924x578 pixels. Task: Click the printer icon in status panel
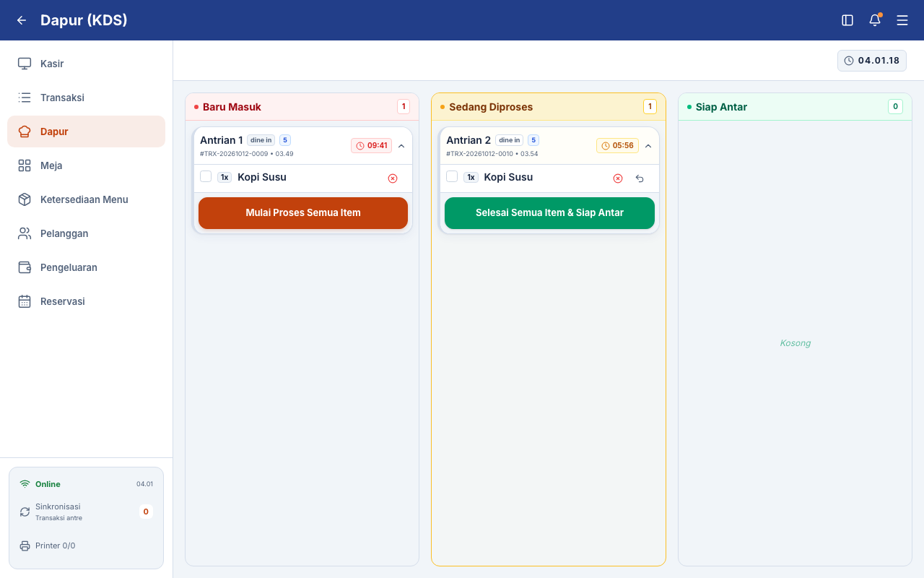(x=25, y=545)
